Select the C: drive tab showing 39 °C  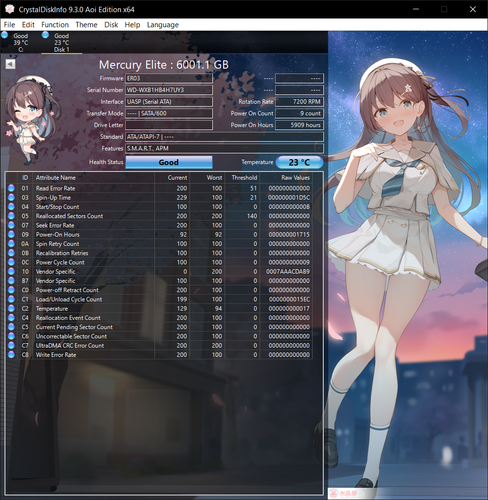click(16, 42)
